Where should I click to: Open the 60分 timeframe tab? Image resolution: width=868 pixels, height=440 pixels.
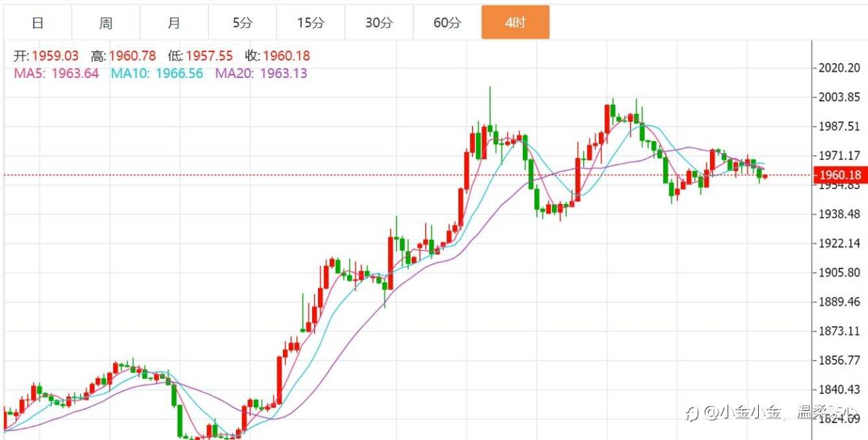click(447, 22)
